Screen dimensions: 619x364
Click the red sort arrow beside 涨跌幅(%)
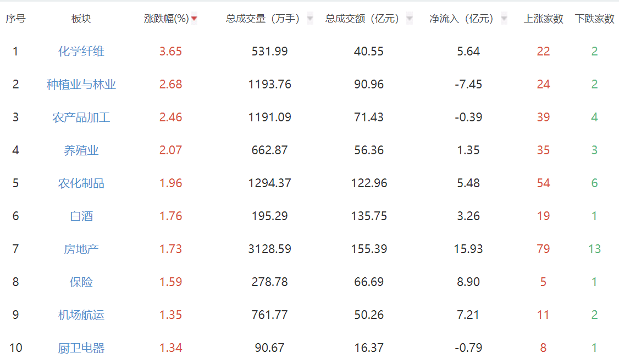tap(194, 19)
